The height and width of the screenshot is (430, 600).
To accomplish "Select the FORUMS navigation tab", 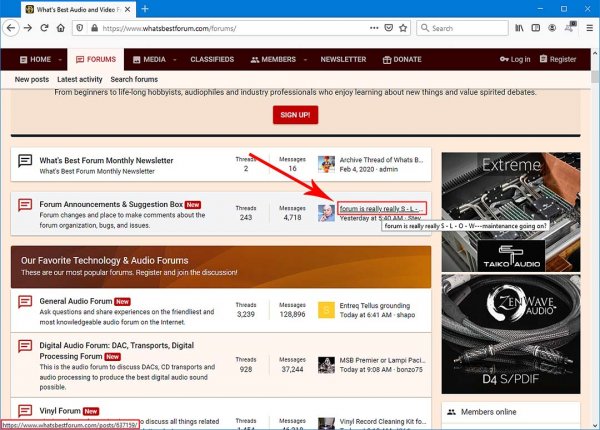I will [96, 60].
